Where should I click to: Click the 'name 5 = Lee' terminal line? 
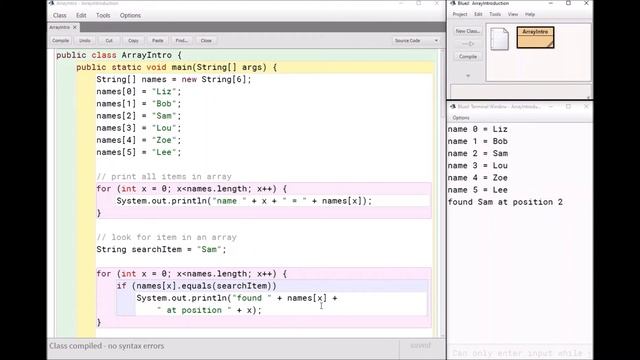[x=478, y=190]
